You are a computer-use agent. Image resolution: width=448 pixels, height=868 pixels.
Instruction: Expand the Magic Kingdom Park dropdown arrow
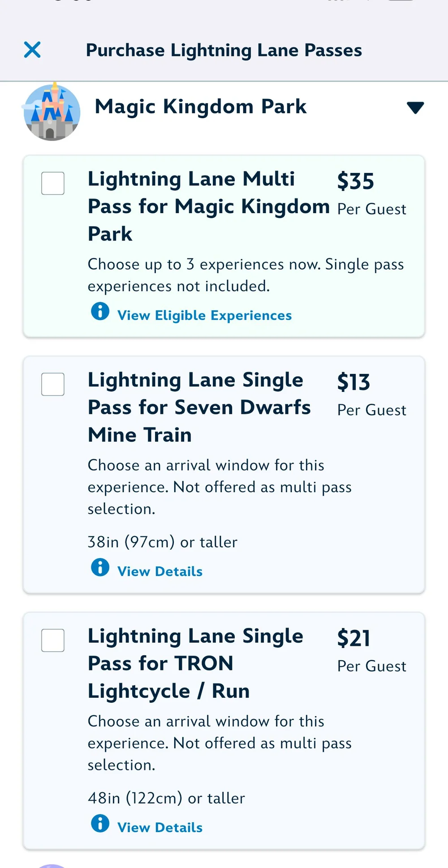pos(415,107)
